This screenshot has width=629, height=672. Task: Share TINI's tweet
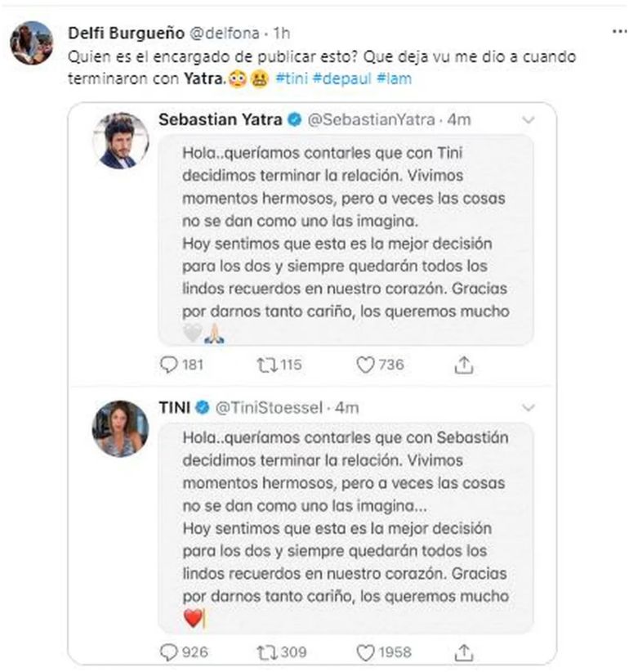click(x=463, y=652)
